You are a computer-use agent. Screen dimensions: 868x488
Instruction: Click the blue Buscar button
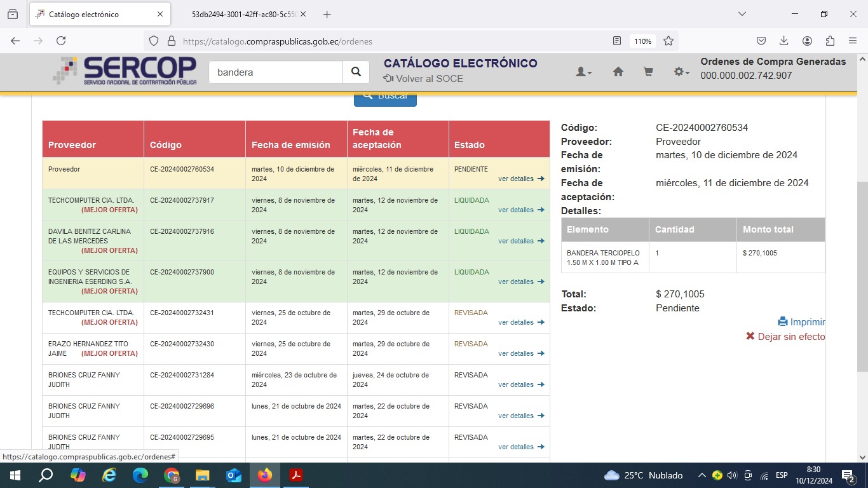point(385,97)
